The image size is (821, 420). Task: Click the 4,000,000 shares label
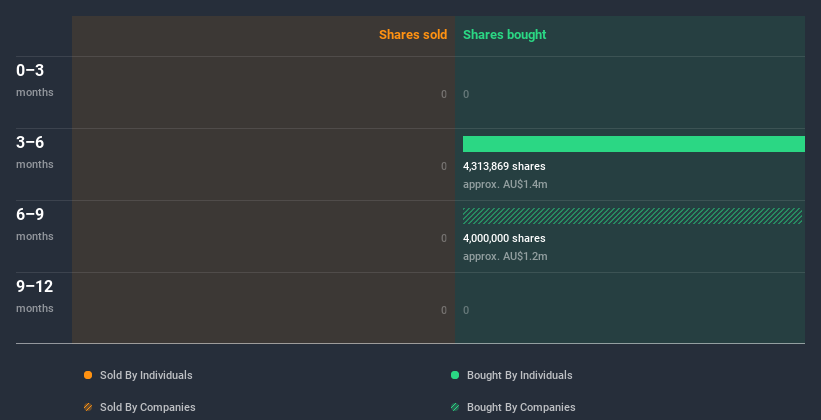click(x=504, y=238)
